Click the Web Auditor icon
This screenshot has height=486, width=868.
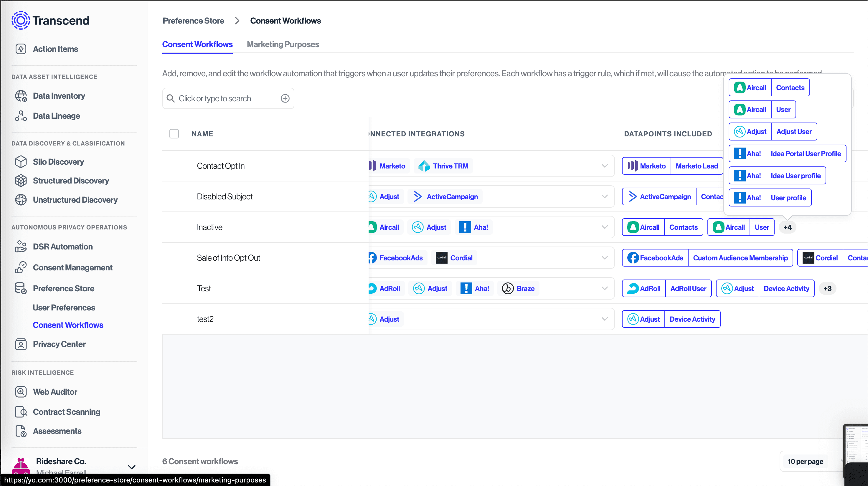pyautogui.click(x=21, y=391)
